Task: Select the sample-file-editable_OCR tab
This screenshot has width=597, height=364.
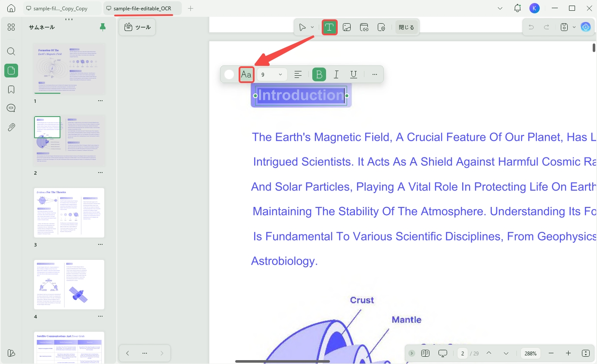Action: 142,8
